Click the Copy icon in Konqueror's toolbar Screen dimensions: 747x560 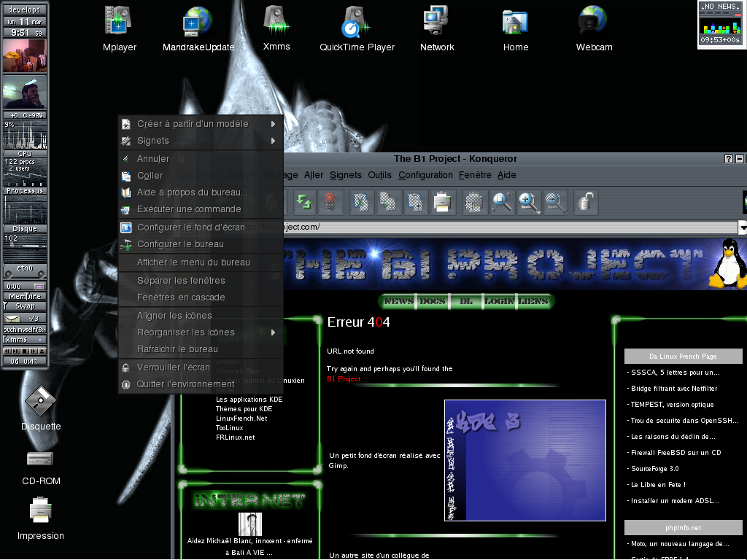coord(388,202)
